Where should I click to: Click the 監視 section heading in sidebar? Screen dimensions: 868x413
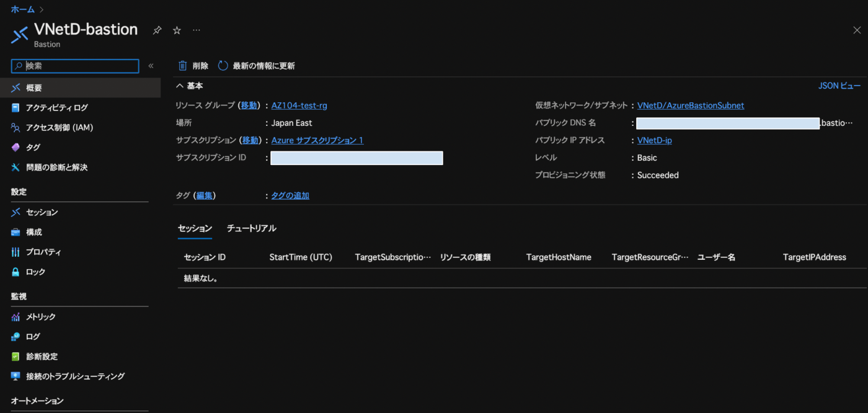tap(19, 296)
